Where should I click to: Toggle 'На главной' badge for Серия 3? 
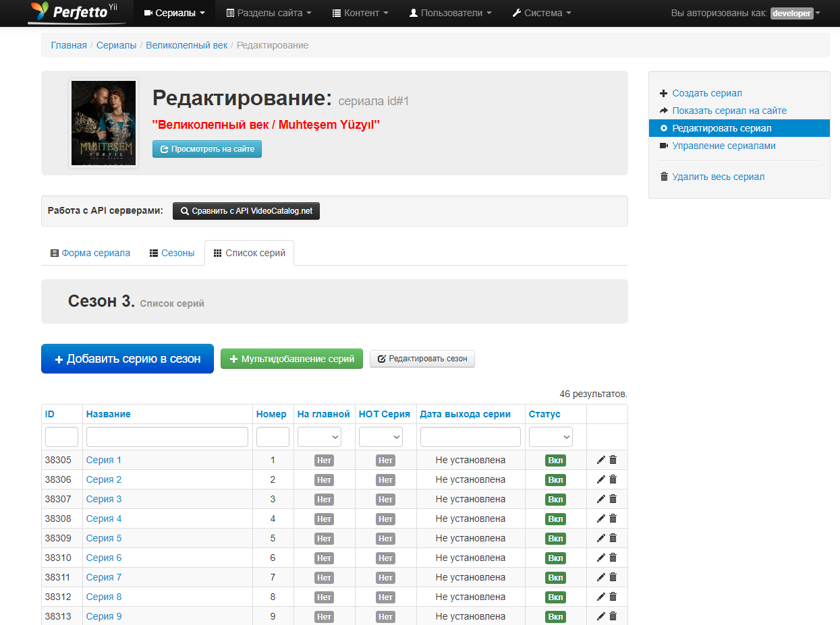(324, 500)
